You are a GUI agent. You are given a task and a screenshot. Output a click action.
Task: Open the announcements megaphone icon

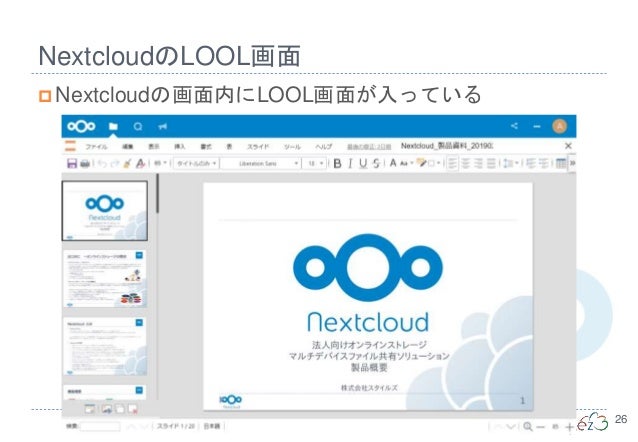point(162,127)
